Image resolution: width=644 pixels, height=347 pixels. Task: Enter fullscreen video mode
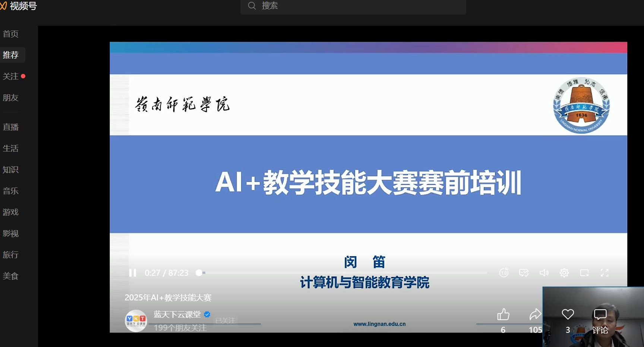[604, 273]
